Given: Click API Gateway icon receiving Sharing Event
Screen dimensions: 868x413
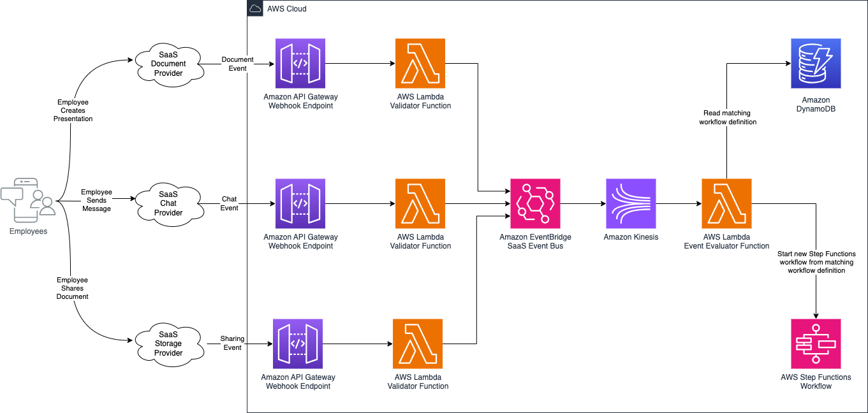Looking at the screenshot, I should tap(298, 344).
